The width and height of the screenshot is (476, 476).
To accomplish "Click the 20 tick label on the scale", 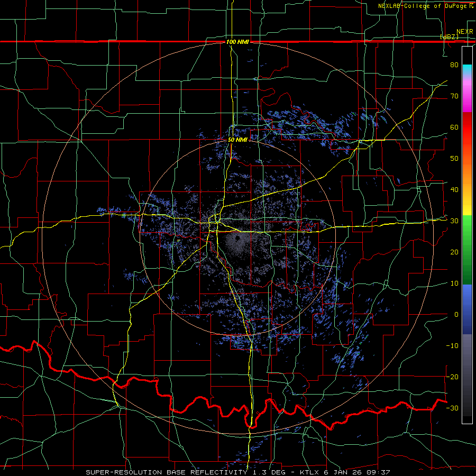I will click(454, 252).
